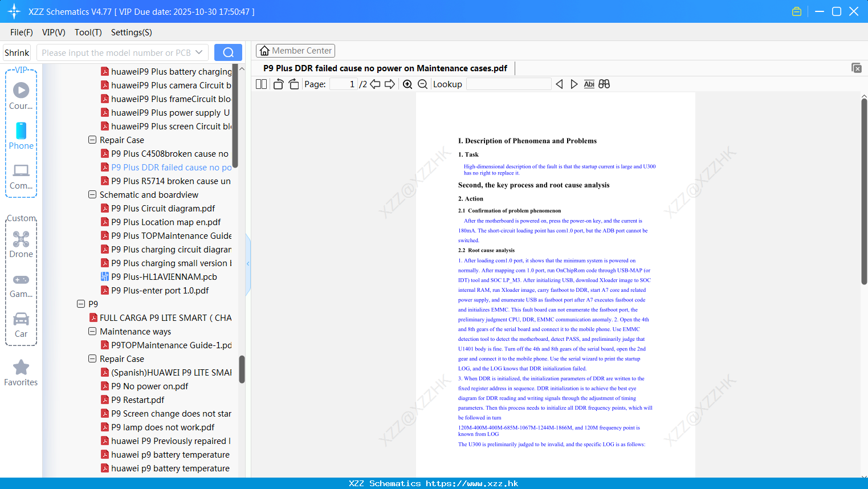Viewport: 868px width, 489px height.
Task: Go to previous page arrow
Action: [x=375, y=84]
